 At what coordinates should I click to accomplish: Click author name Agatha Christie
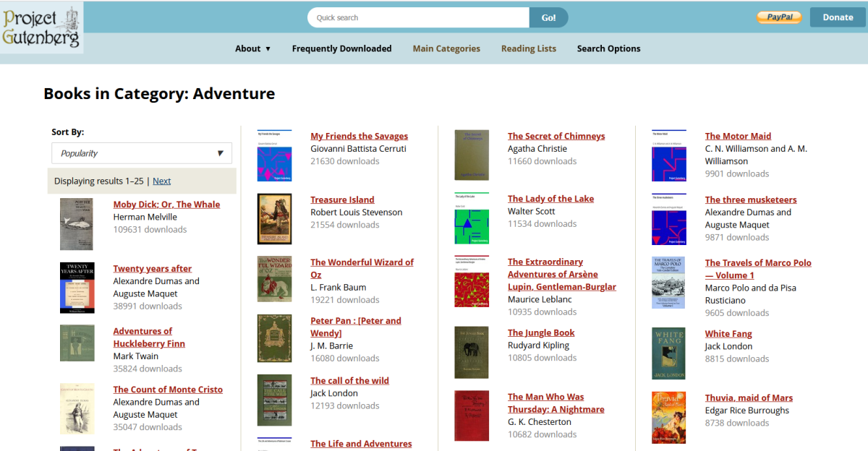(x=537, y=149)
